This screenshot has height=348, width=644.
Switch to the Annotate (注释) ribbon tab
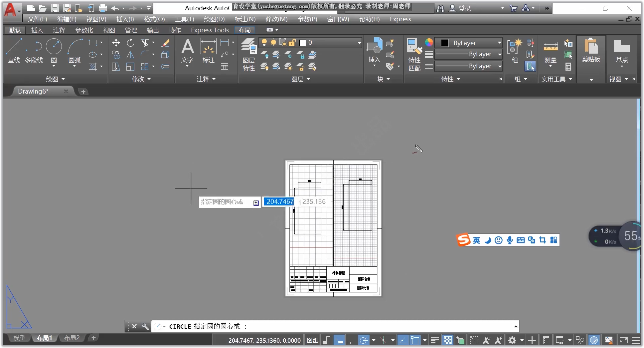[59, 30]
